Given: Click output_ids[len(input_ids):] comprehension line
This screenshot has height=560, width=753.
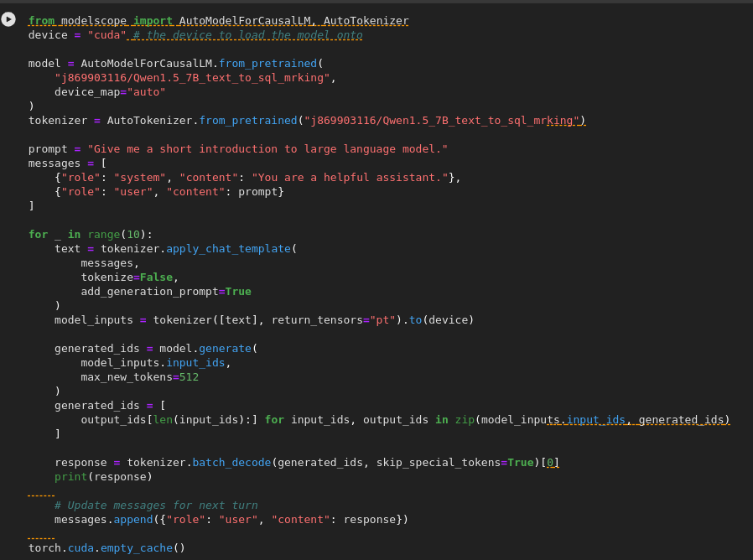Looking at the screenshot, I should point(405,420).
